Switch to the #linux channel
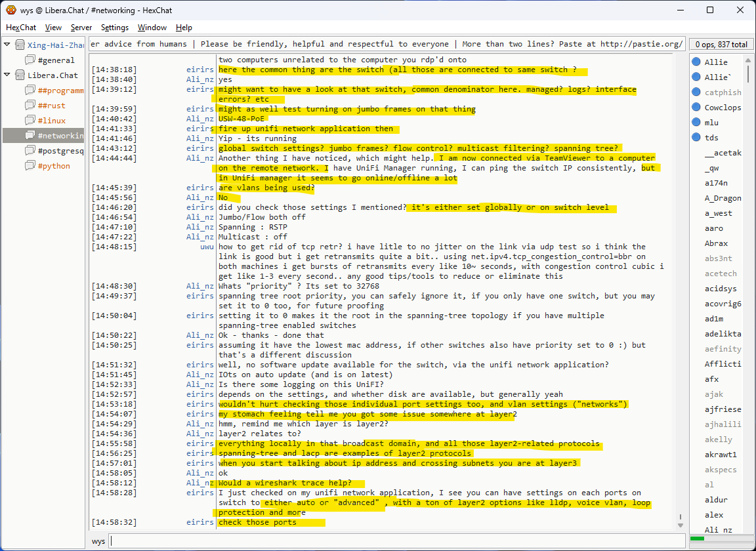Screen dimensions: 756x551 point(51,121)
